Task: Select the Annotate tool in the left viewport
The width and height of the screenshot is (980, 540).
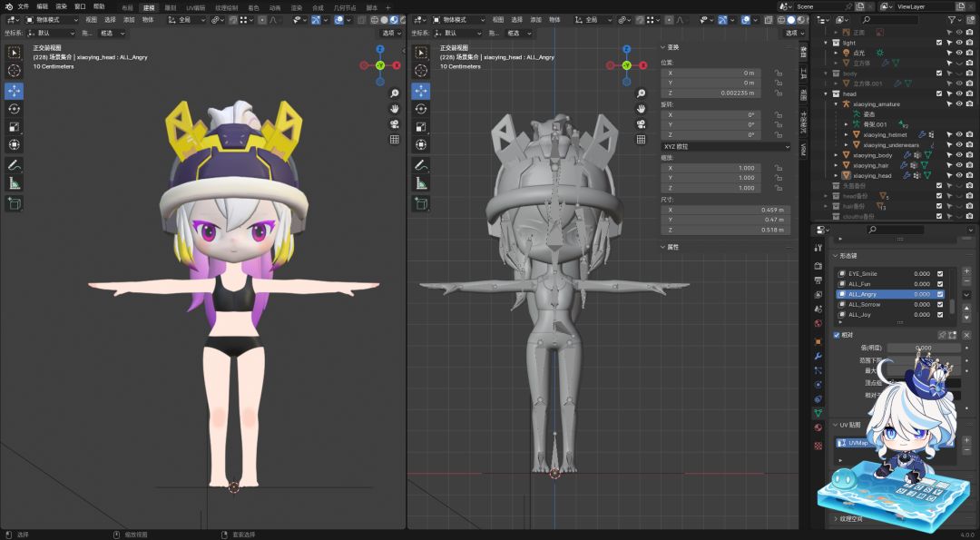Action: point(14,165)
